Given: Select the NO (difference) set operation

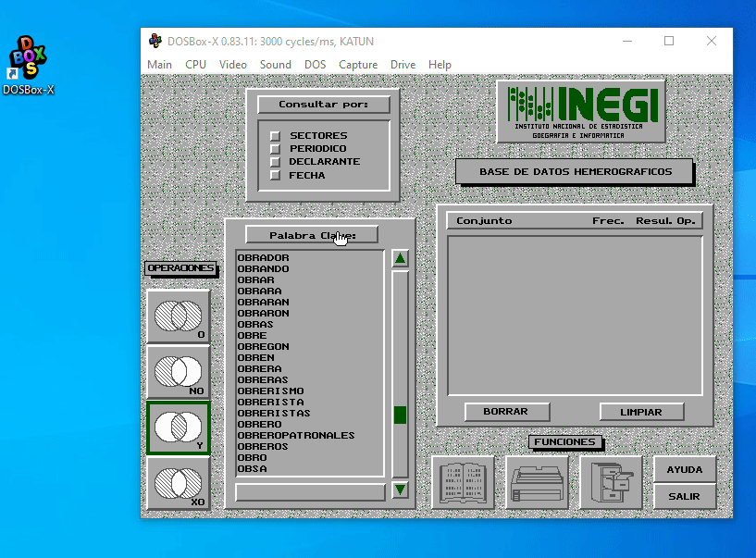Looking at the screenshot, I should pos(179,372).
